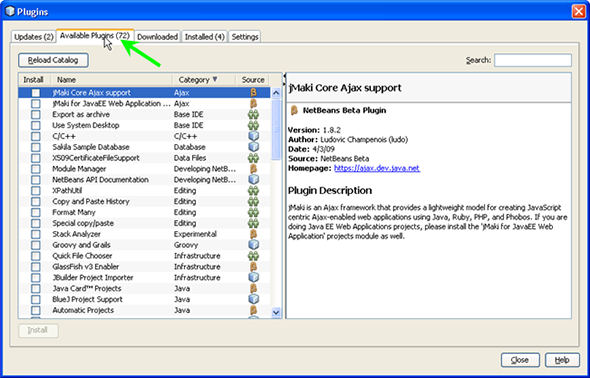Close the Plugins window with the red X
This screenshot has height=378, width=590.
(578, 12)
